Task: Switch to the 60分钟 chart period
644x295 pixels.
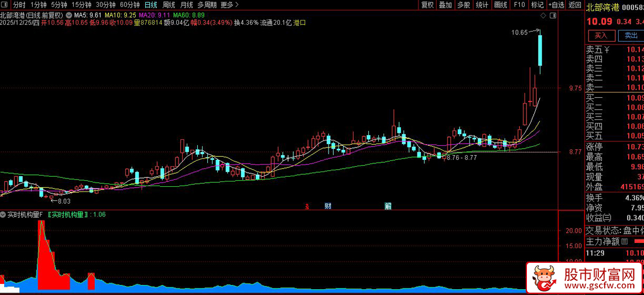Action: click(130, 5)
